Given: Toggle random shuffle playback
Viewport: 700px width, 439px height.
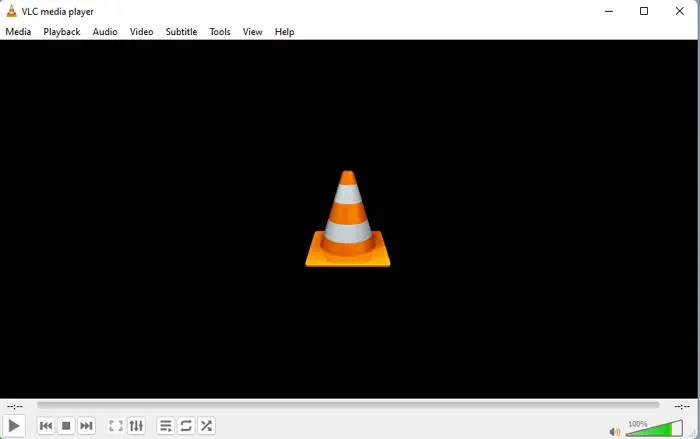Looking at the screenshot, I should (x=206, y=426).
